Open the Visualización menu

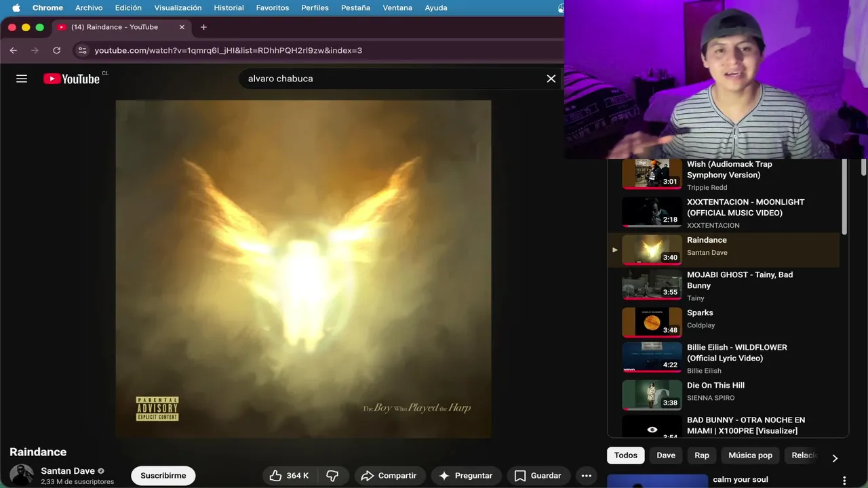[x=178, y=7]
